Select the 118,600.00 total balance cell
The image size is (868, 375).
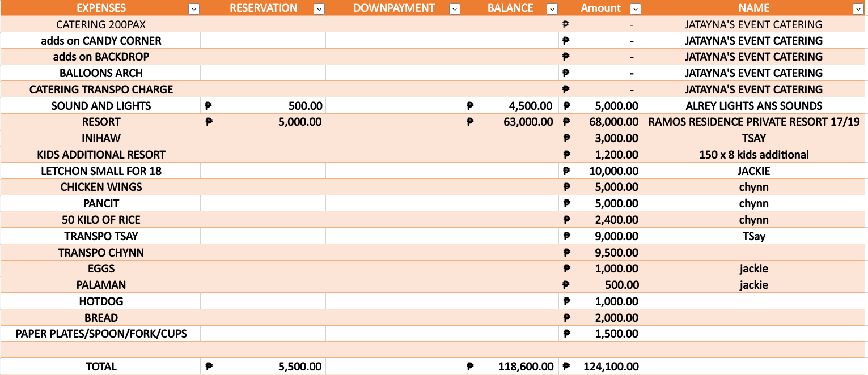(x=510, y=367)
